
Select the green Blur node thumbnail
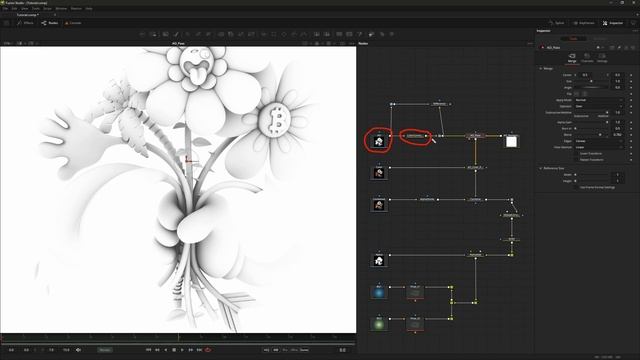click(x=379, y=324)
